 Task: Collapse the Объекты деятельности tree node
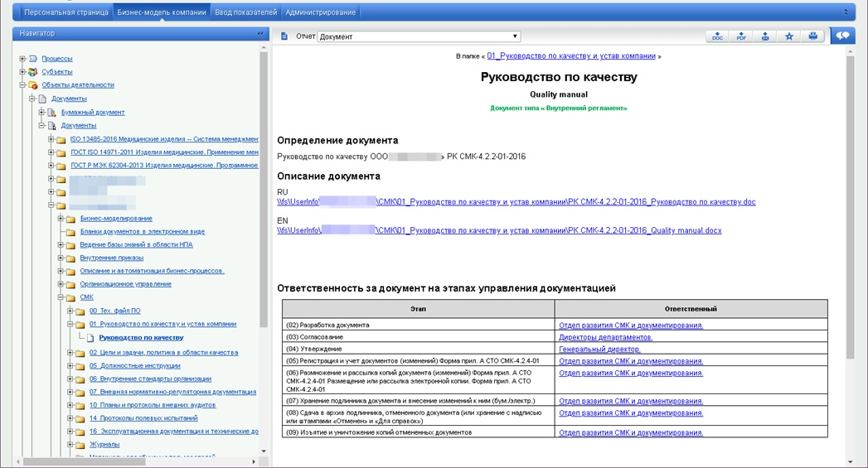coord(22,85)
